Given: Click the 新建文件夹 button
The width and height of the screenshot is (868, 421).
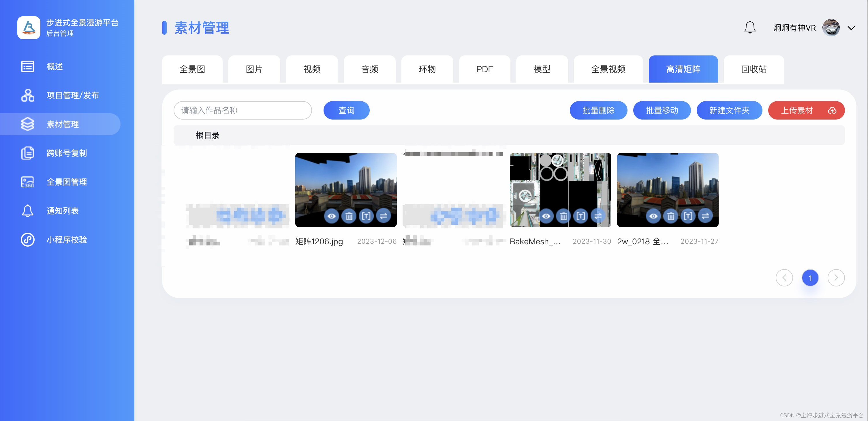Looking at the screenshot, I should coord(729,110).
